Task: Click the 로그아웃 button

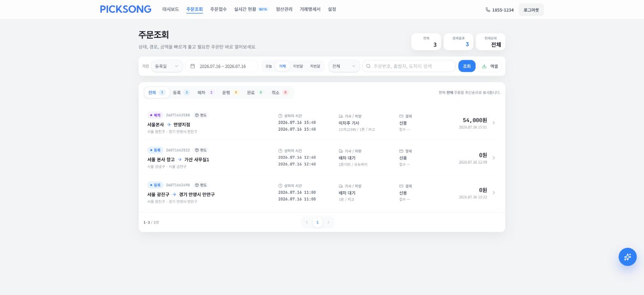Action: (531, 9)
